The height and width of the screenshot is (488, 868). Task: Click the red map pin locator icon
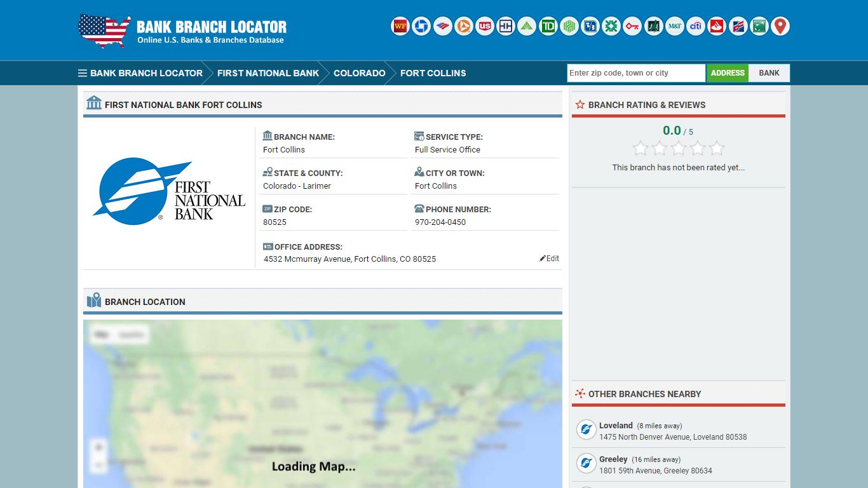780,26
